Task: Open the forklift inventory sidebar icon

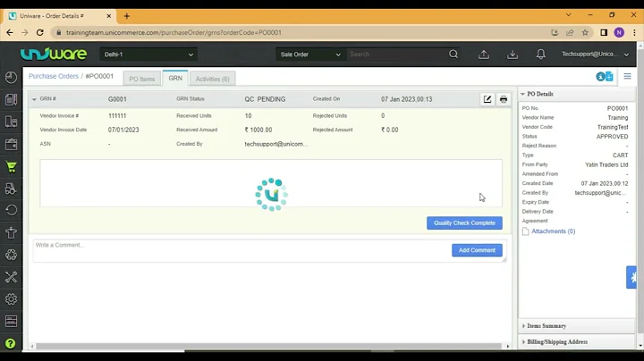Action: (x=11, y=189)
